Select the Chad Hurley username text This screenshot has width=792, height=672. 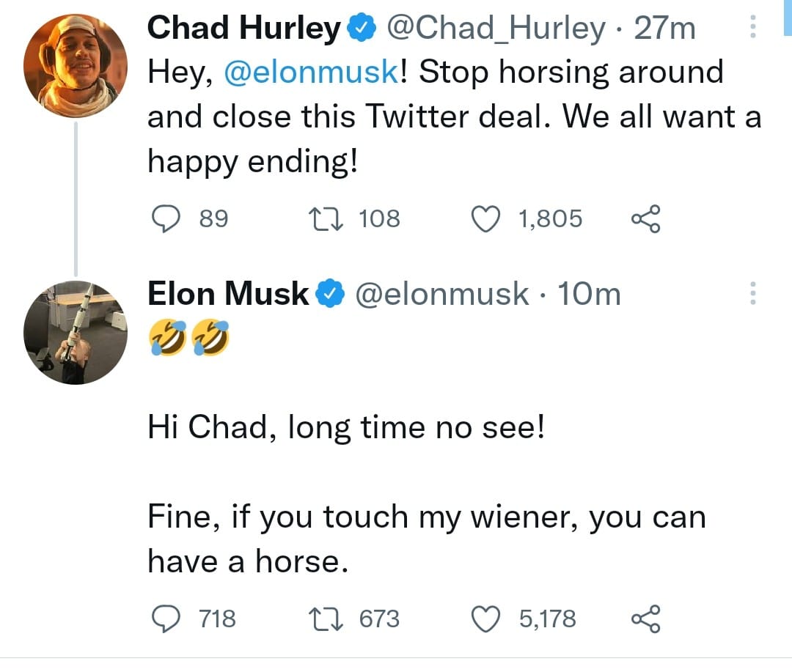[246, 26]
